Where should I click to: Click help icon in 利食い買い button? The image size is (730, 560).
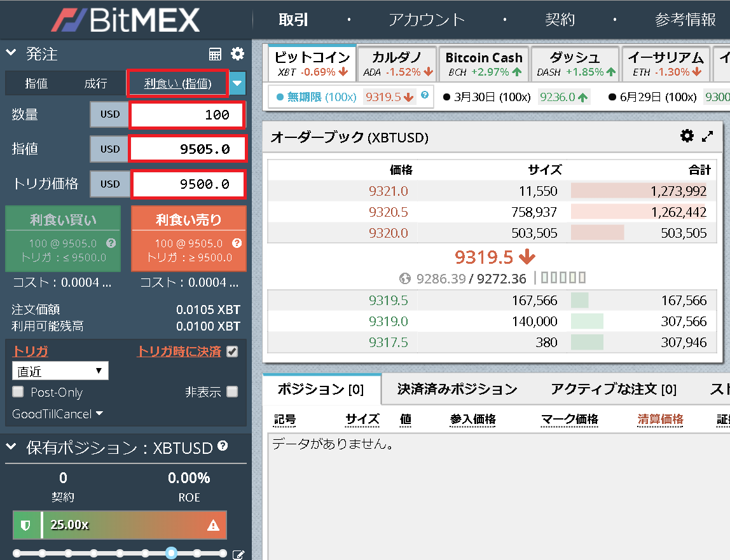[111, 243]
